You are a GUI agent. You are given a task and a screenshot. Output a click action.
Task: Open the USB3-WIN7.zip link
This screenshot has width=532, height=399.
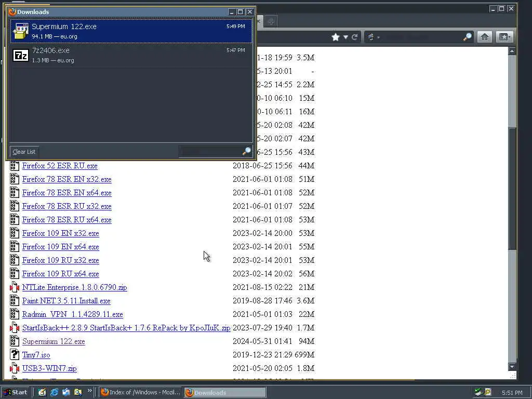tap(49, 368)
